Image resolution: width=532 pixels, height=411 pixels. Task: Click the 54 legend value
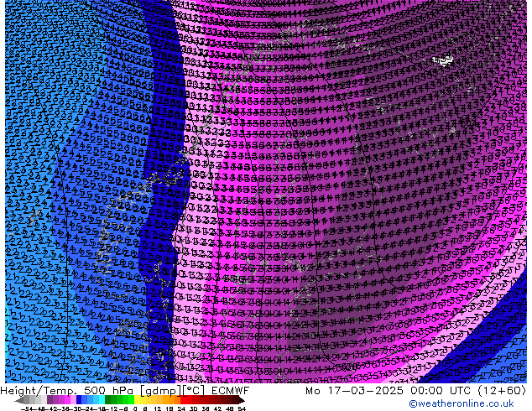pyautogui.click(x=242, y=408)
